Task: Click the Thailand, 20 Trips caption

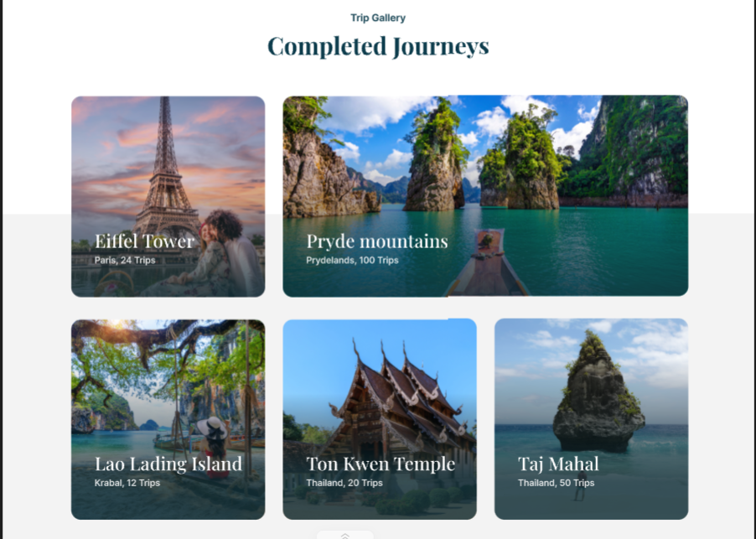Action: click(344, 483)
